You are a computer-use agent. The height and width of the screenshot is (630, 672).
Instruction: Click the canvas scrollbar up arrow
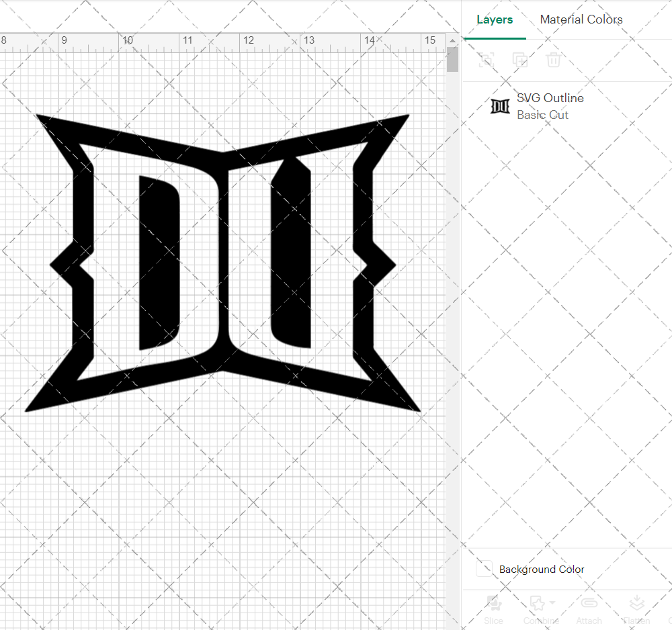452,41
